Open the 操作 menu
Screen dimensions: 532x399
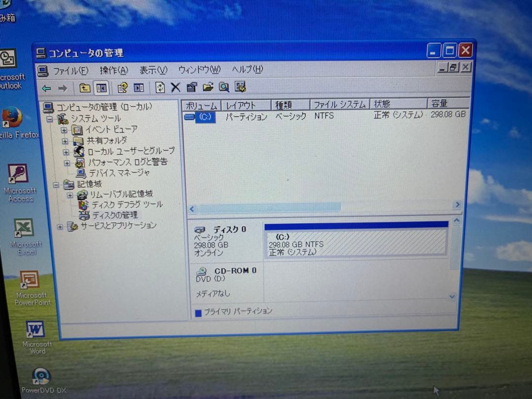click(x=113, y=69)
